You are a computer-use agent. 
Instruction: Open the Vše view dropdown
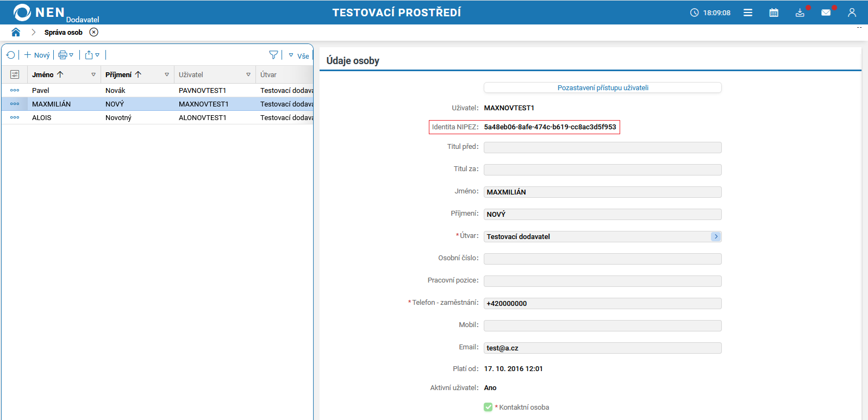299,55
